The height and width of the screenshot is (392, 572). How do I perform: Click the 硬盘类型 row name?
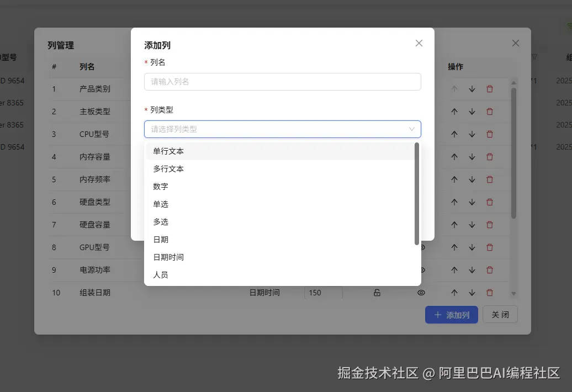pos(95,202)
